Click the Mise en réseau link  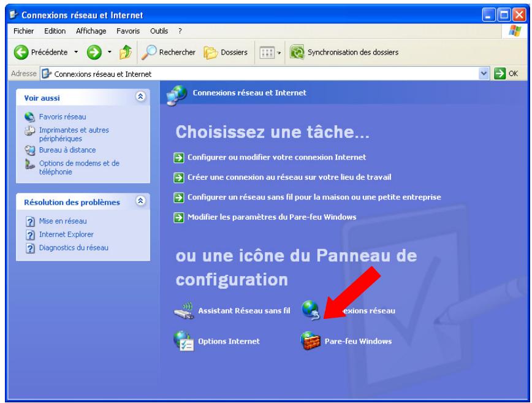click(x=63, y=221)
